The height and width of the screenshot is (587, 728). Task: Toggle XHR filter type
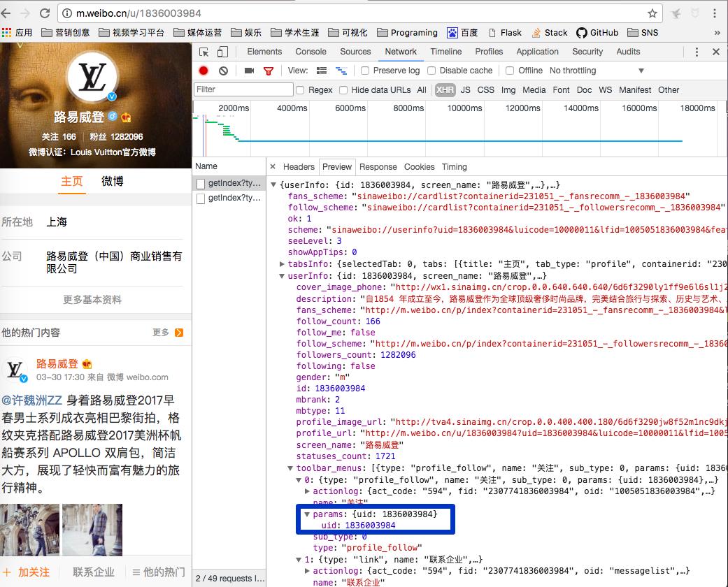(445, 90)
